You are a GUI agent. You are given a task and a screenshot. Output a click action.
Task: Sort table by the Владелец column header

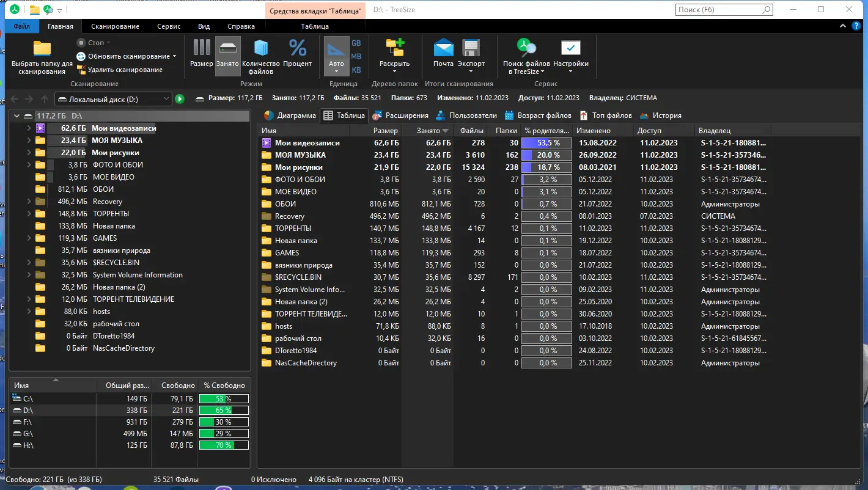734,131
